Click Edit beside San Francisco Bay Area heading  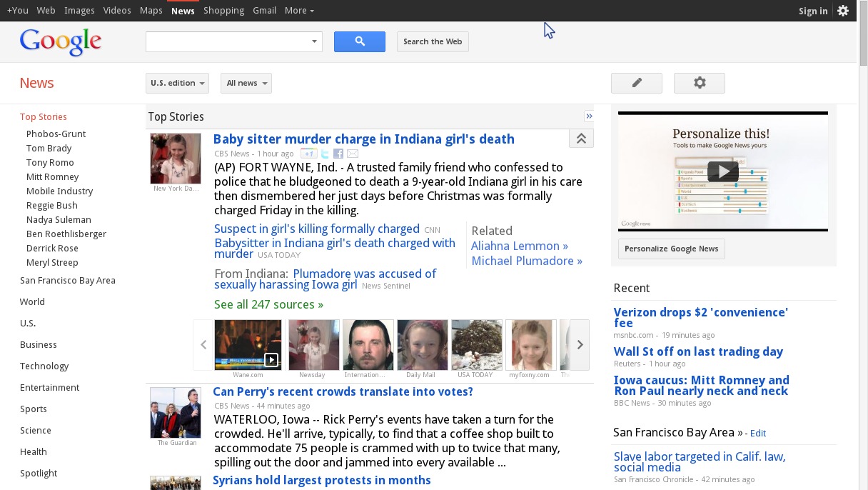758,433
